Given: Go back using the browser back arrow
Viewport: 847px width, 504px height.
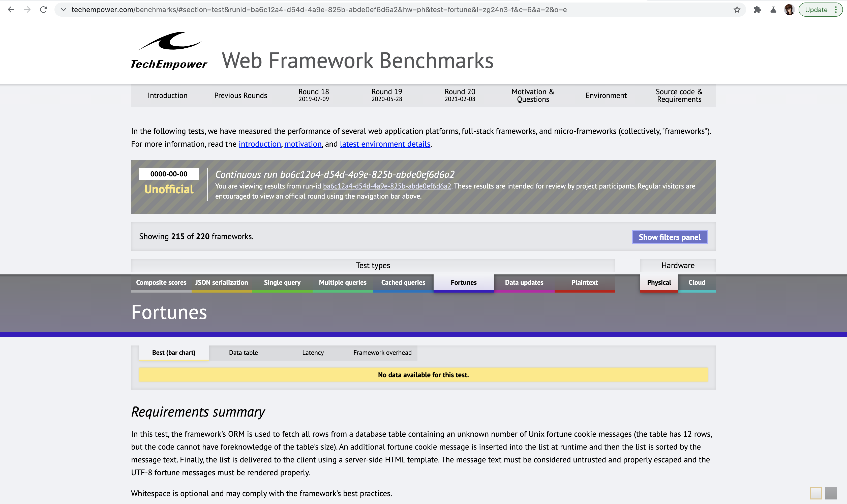Looking at the screenshot, I should point(11,10).
